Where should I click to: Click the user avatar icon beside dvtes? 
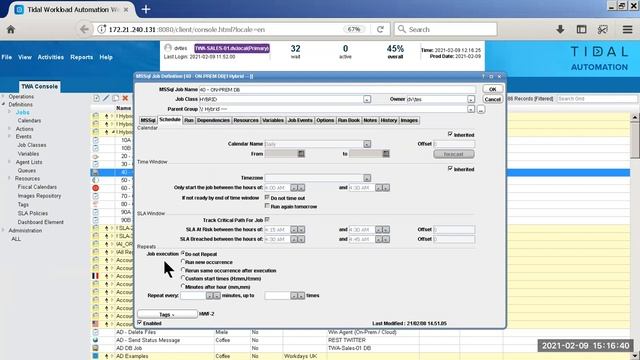[x=168, y=48]
